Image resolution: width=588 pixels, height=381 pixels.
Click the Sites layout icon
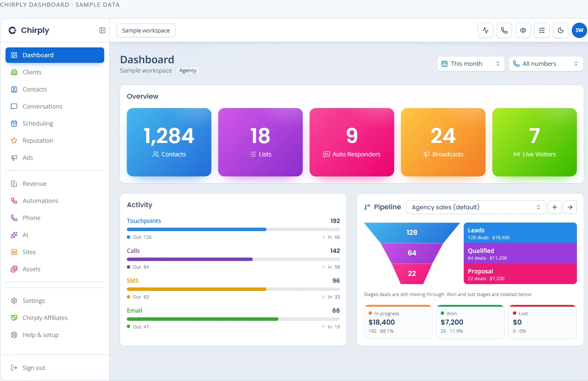tap(14, 252)
